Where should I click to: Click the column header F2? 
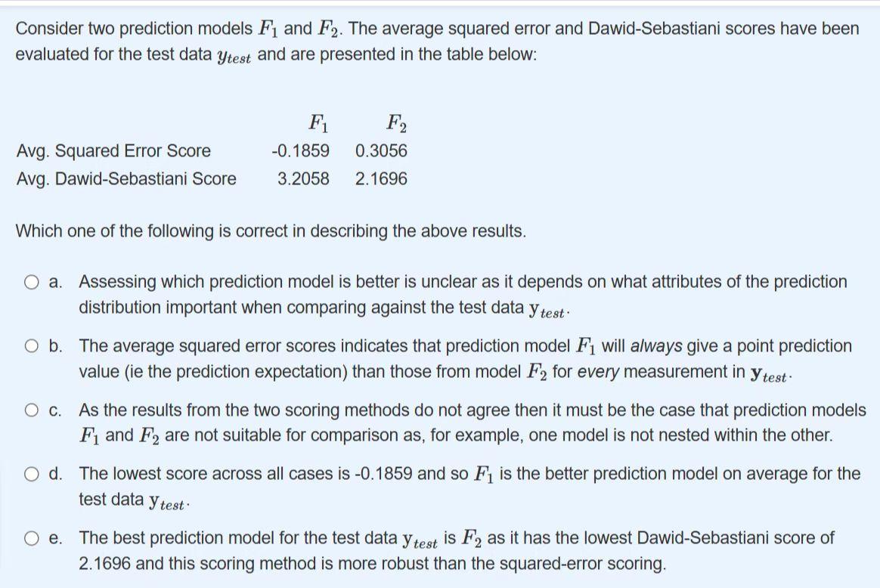pyautogui.click(x=396, y=122)
